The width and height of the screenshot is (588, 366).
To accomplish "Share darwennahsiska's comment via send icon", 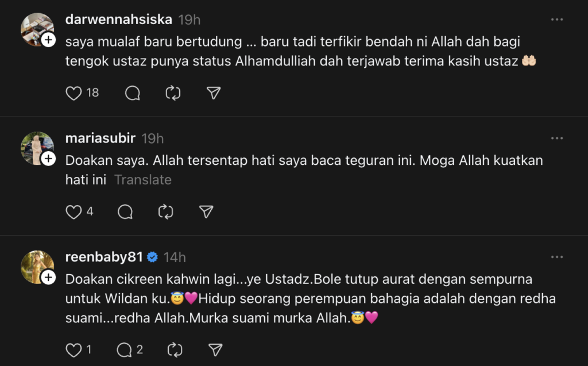I will (214, 93).
